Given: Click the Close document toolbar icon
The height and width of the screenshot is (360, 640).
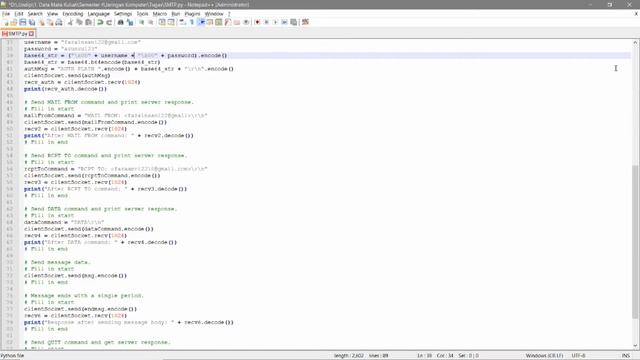Looking at the screenshot, I should pyautogui.click(x=42, y=22).
